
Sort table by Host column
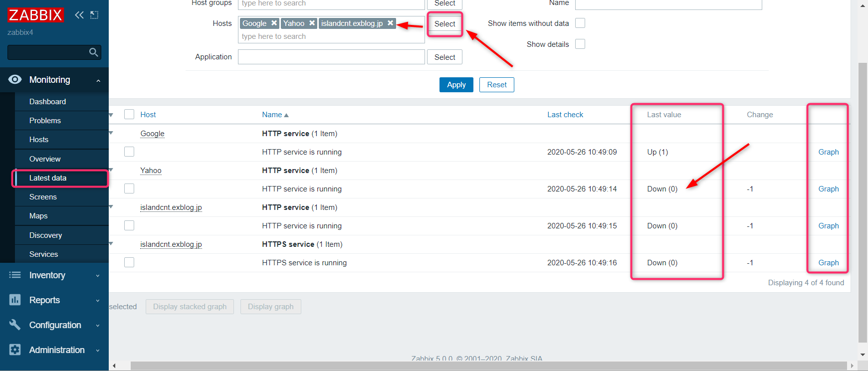(x=148, y=114)
